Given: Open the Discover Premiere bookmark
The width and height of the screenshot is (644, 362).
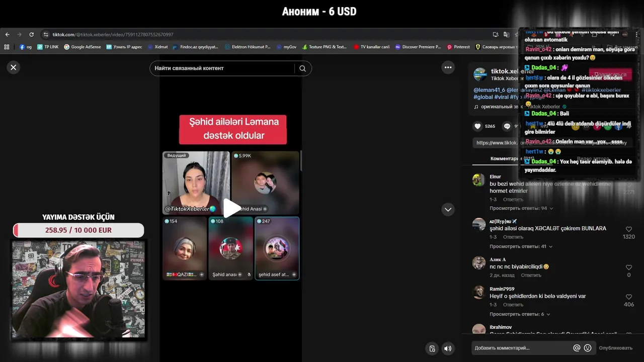Looking at the screenshot, I should tap(418, 47).
